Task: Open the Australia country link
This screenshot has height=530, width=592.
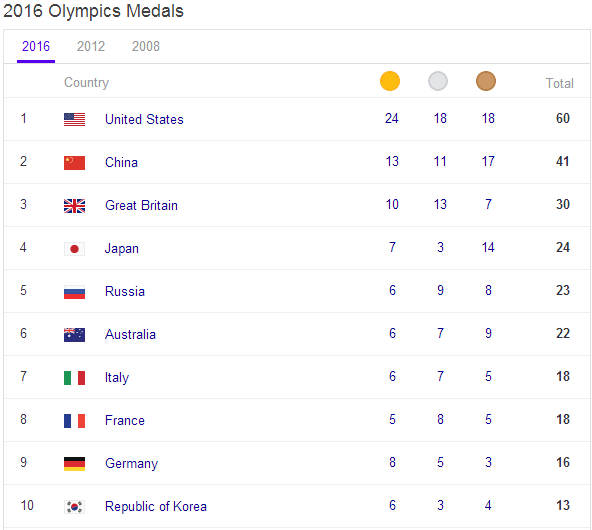Action: (130, 334)
